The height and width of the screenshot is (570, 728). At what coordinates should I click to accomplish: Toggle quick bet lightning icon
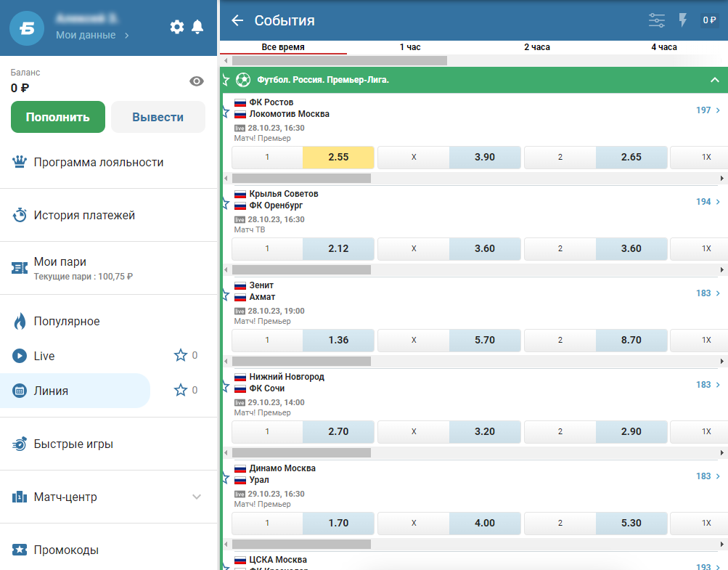682,20
